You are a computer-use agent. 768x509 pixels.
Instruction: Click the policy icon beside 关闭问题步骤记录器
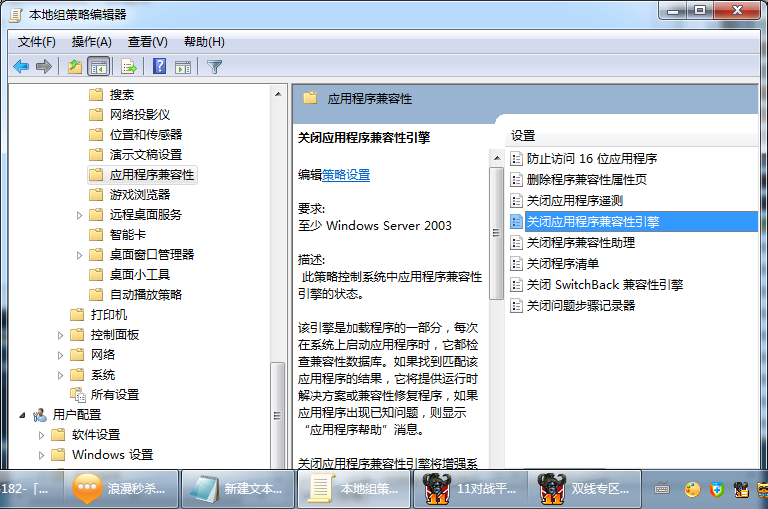(x=516, y=306)
